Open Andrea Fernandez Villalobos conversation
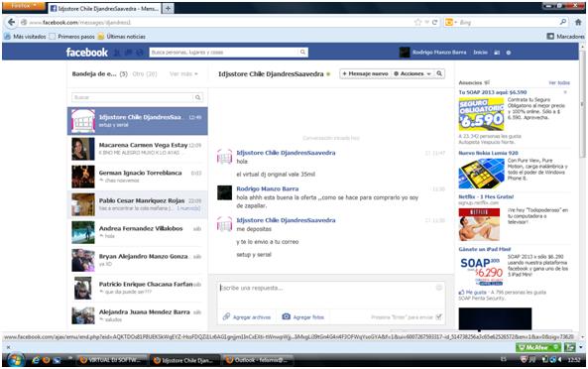This screenshot has width=588, height=369. pyautogui.click(x=137, y=232)
